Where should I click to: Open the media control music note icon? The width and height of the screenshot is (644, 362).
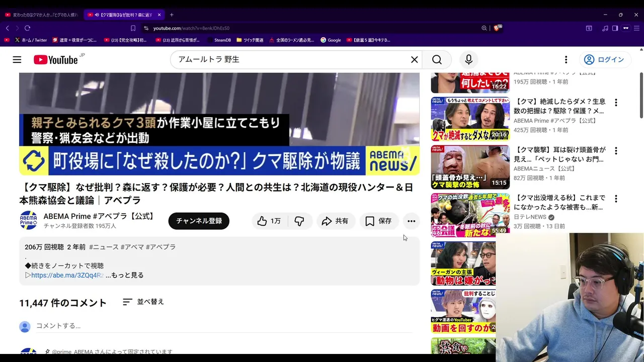click(605, 28)
